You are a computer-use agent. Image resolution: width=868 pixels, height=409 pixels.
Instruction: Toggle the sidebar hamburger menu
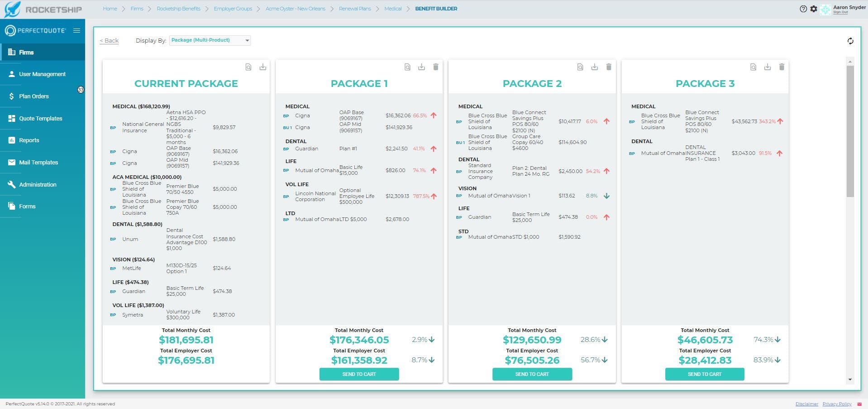tap(77, 30)
